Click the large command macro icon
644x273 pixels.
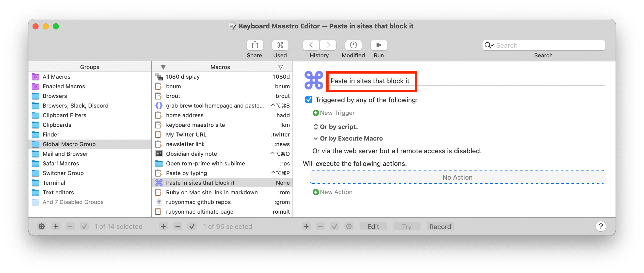[x=314, y=80]
